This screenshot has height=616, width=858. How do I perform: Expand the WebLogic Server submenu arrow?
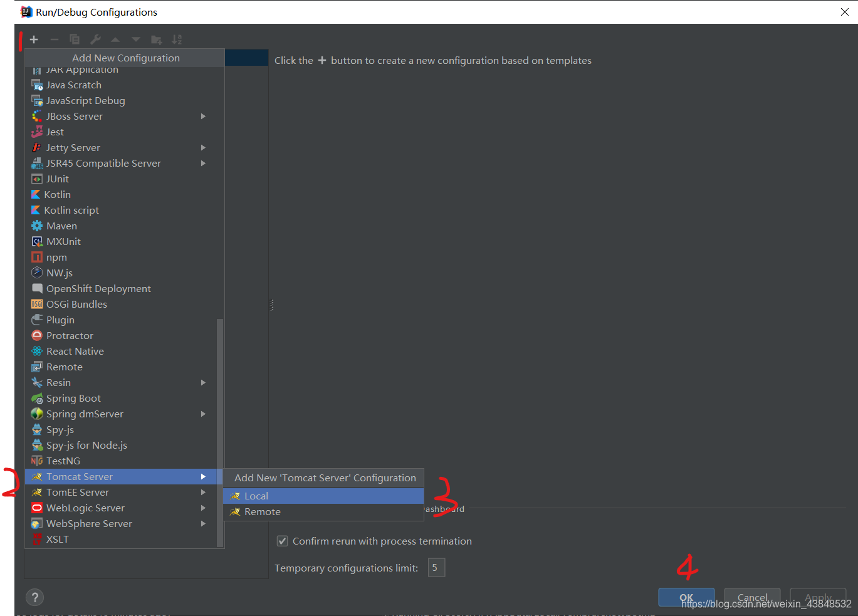coord(203,508)
